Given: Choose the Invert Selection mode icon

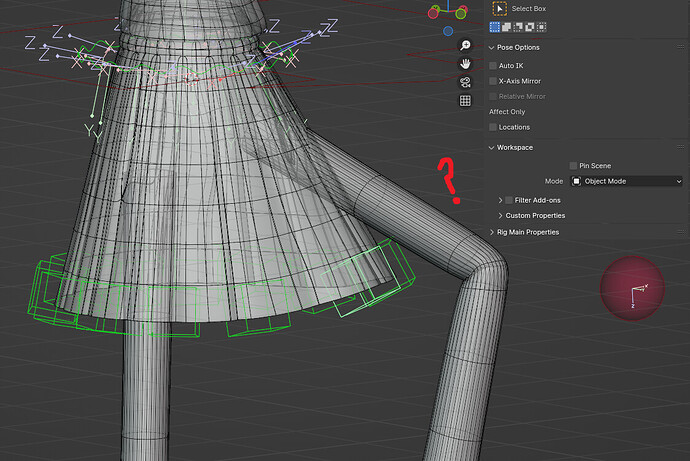Looking at the screenshot, I should pyautogui.click(x=530, y=27).
